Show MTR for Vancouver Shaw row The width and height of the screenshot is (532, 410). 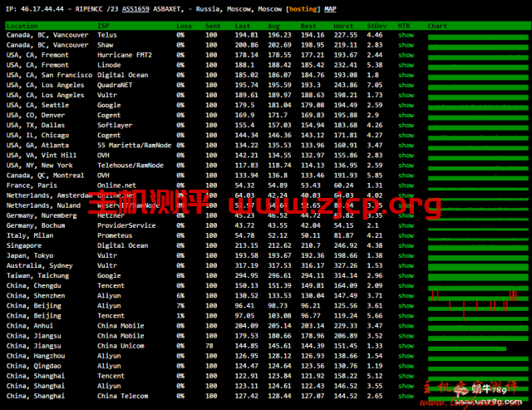[x=406, y=45]
